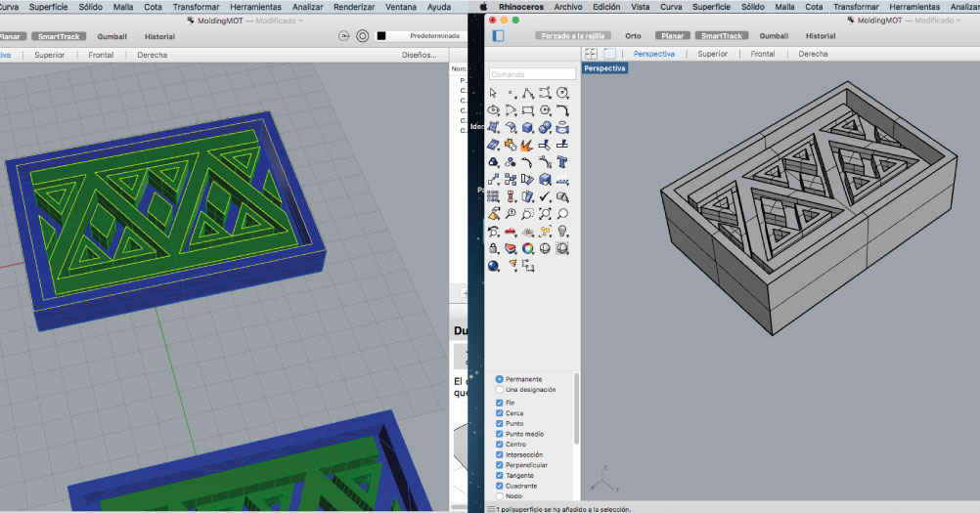980x513 pixels.
Task: Open the Ayuda menu
Action: 439,7
